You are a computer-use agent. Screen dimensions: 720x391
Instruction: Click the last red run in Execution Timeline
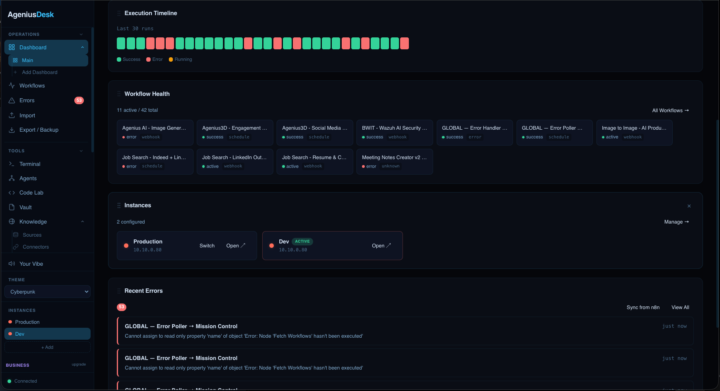pyautogui.click(x=404, y=44)
